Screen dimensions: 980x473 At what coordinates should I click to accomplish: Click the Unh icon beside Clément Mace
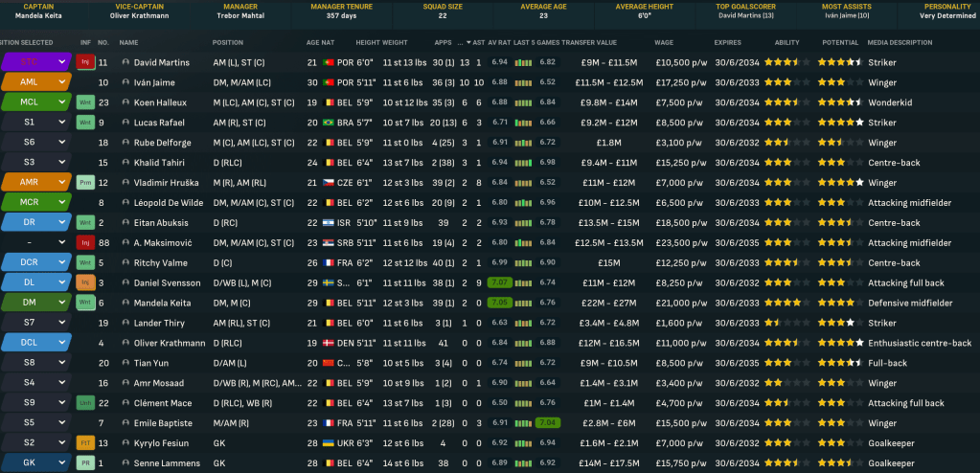(x=85, y=403)
